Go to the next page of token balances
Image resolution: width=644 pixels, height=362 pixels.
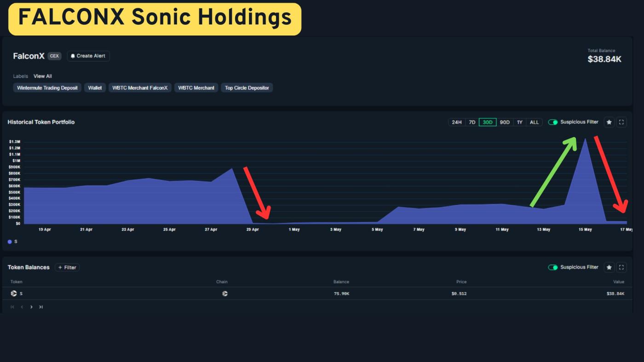pyautogui.click(x=31, y=307)
